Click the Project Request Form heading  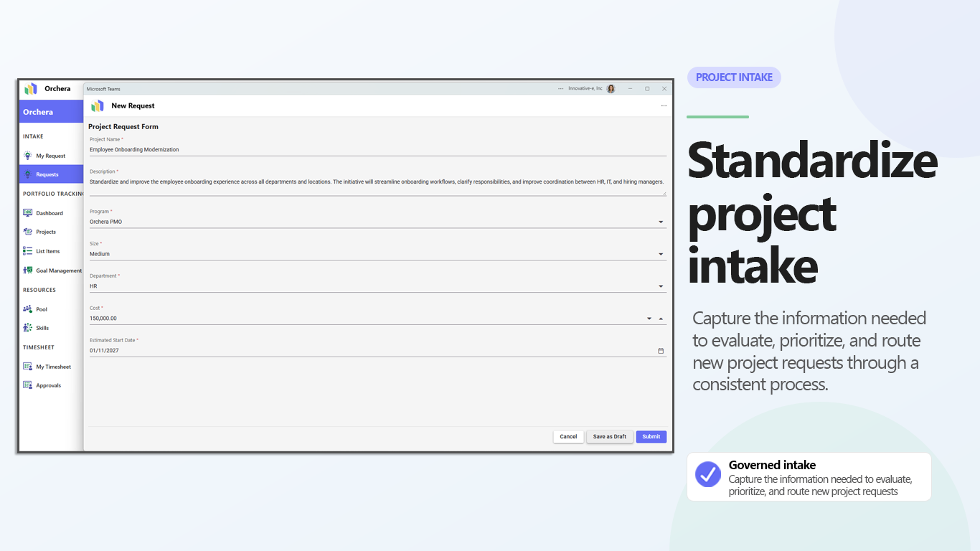(x=123, y=127)
